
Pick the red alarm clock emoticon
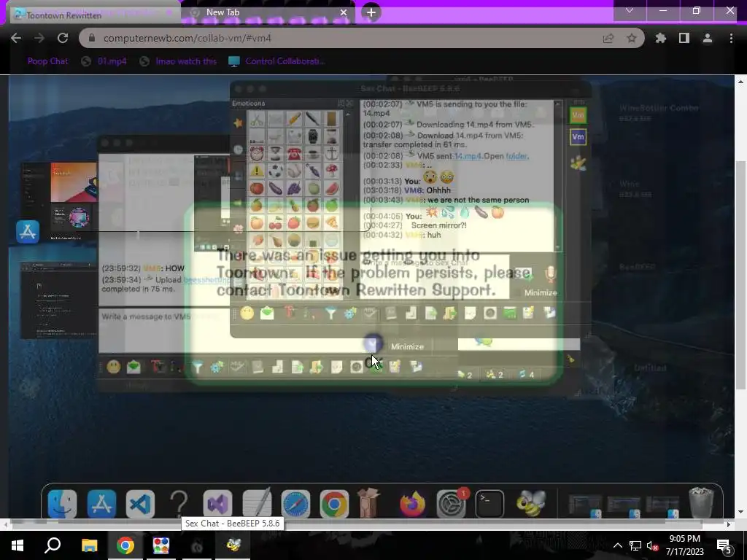pyautogui.click(x=256, y=153)
